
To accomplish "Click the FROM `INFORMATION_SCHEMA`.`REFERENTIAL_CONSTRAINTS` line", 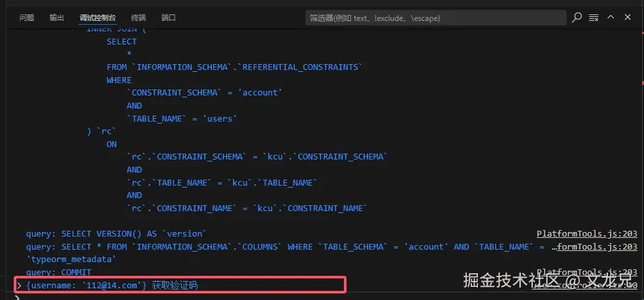I will coord(235,67).
